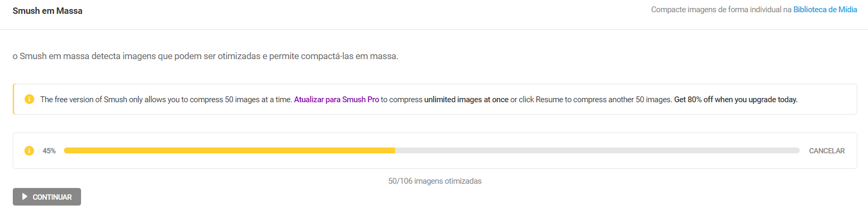Screen dimensions: 868x213
Task: Click the yellow info icon in the upgrade notice
Action: pyautogui.click(x=29, y=99)
